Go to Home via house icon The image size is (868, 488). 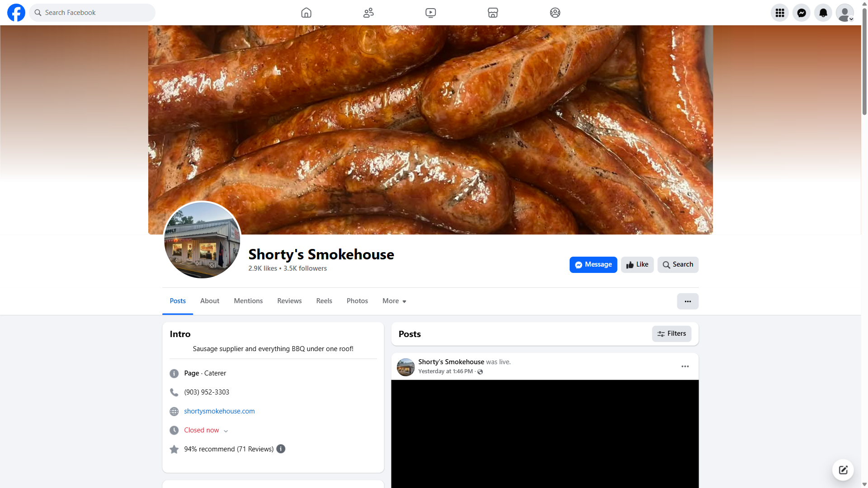(x=306, y=13)
